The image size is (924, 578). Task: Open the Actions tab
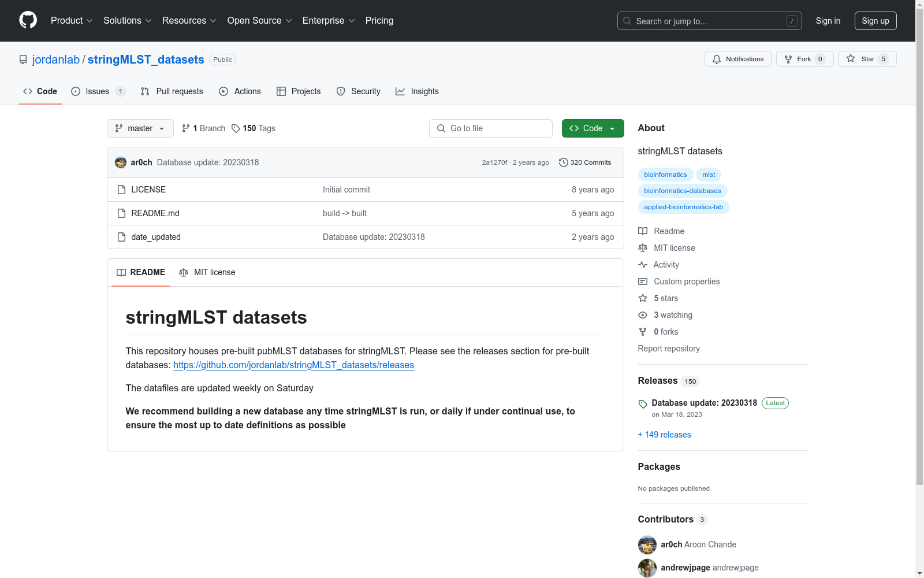point(240,91)
